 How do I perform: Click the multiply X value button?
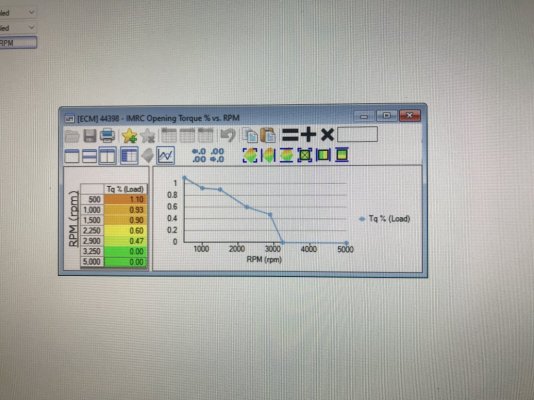pos(327,134)
